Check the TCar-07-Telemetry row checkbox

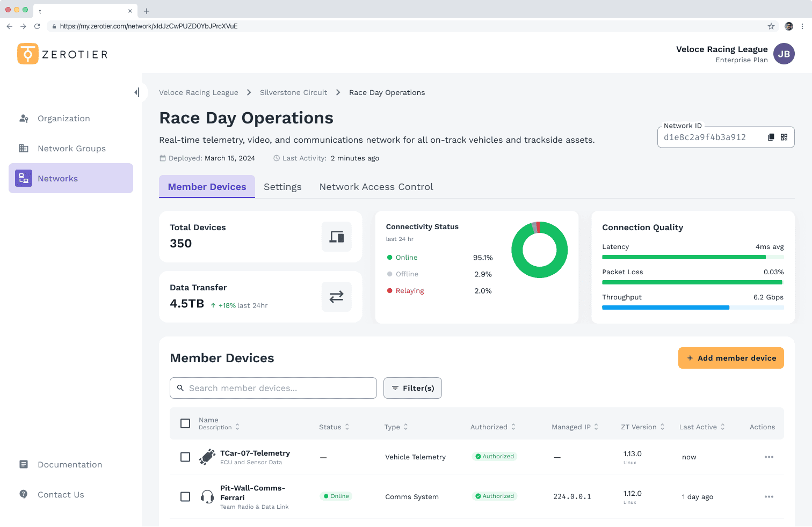tap(185, 457)
